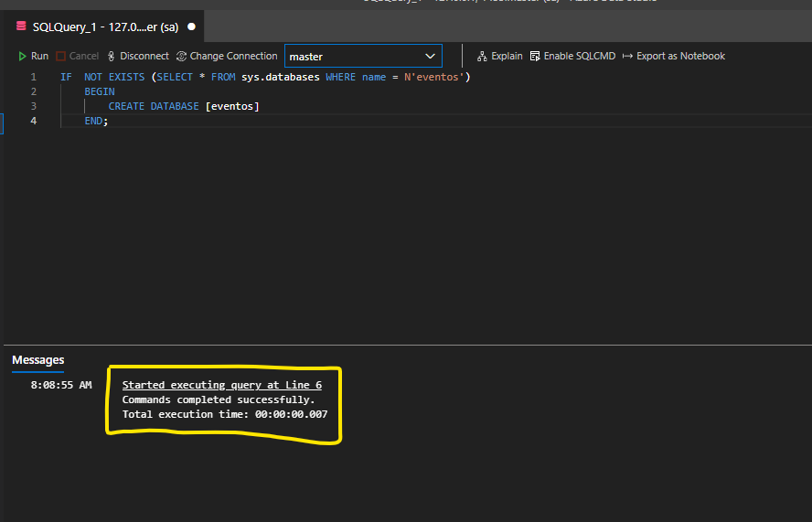Click the unsaved dot on SQLQuery_1 tab

(x=192, y=27)
